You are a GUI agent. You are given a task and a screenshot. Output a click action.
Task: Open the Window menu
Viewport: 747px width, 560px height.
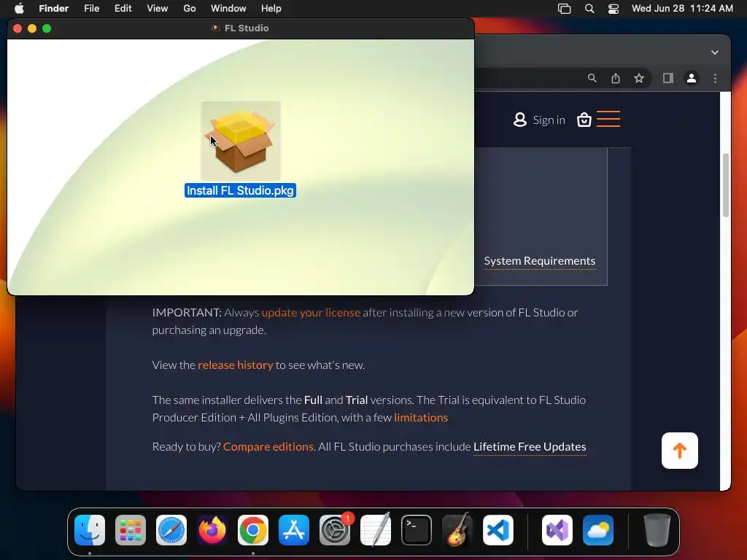coord(228,8)
